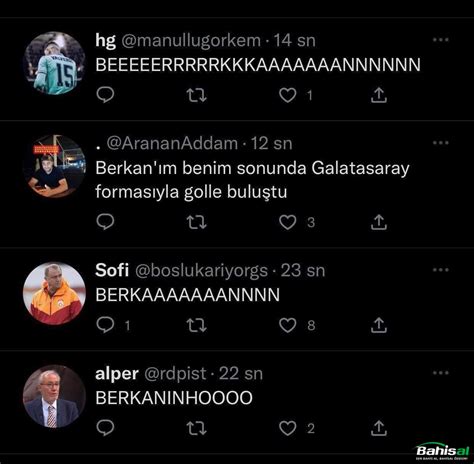Open the @boslukariyorgs profile handle
The image size is (474, 464).
point(201,271)
